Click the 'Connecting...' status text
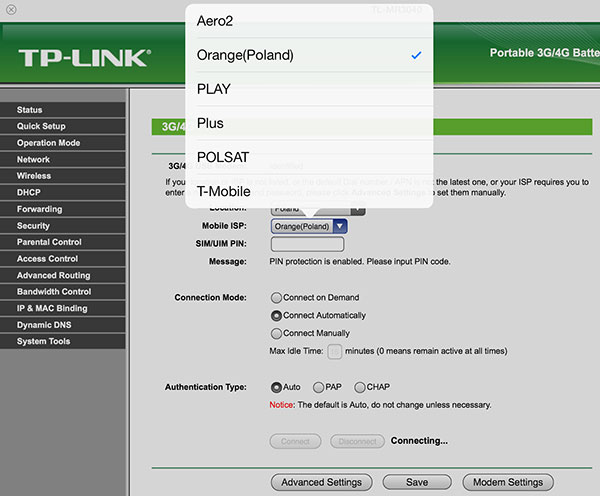 419,441
